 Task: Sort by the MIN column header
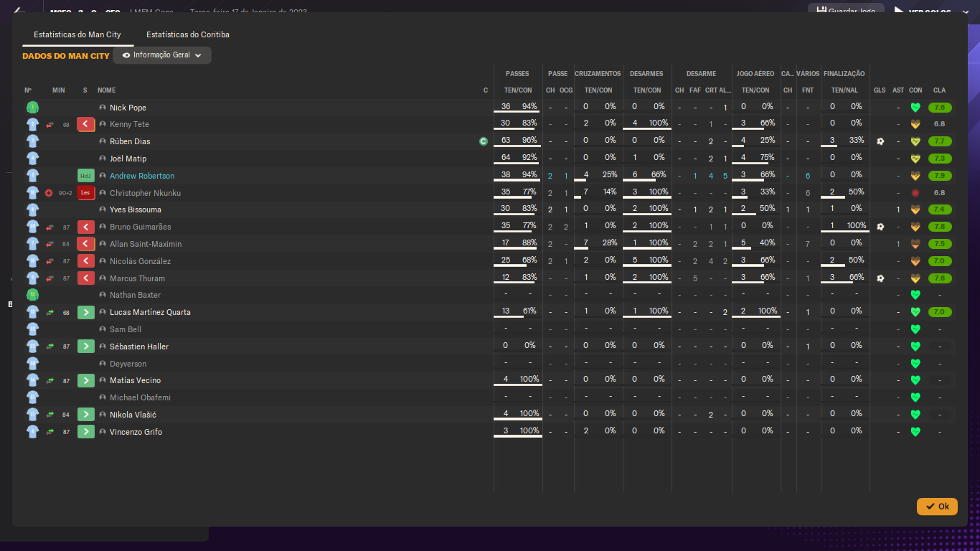tap(59, 90)
